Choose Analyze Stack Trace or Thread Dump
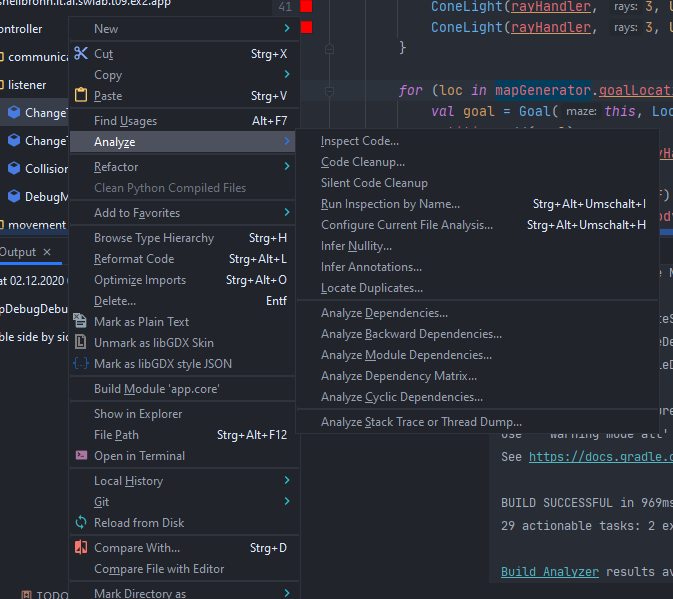 [x=421, y=422]
